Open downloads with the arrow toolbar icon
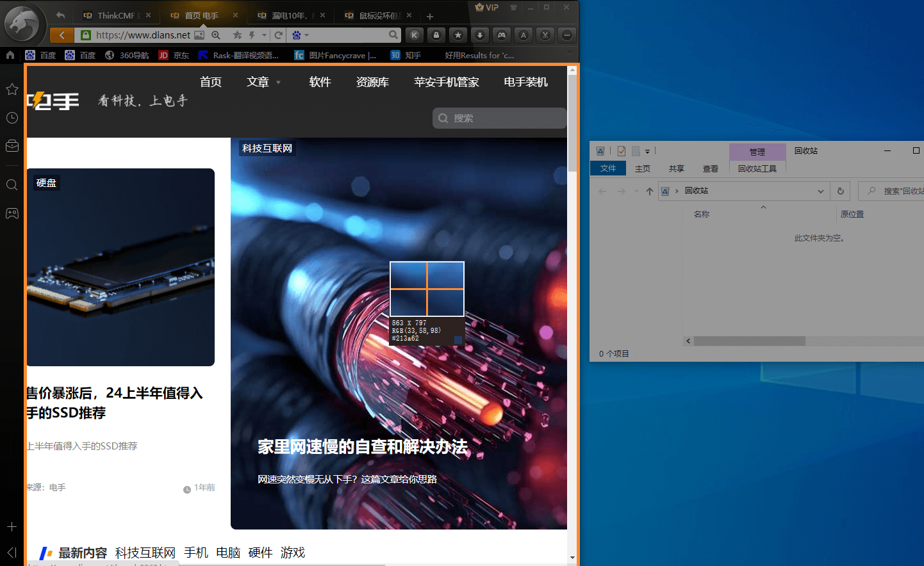 [x=479, y=35]
